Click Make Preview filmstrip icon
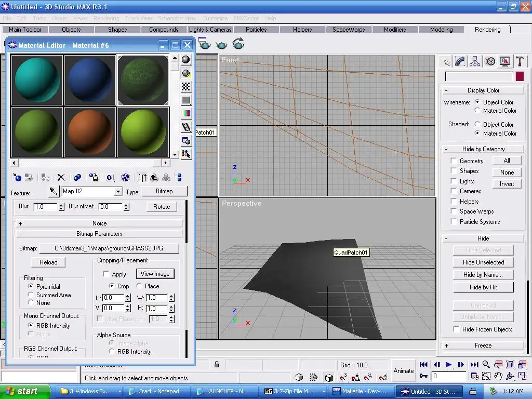Image resolution: width=532 pixels, height=399 pixels. [x=186, y=127]
